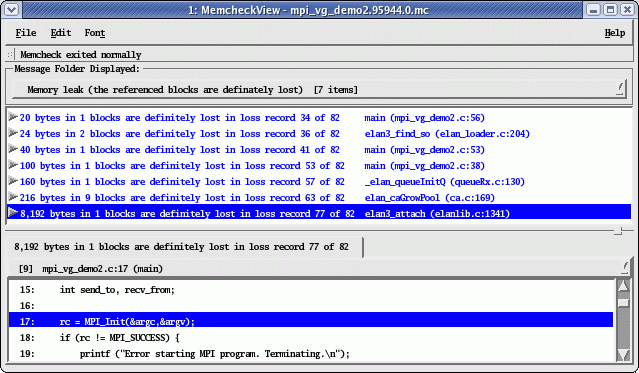Select the '160 bytes in 1 blocks' leak message
Viewport: 639px width, 373px height.
[x=182, y=182]
